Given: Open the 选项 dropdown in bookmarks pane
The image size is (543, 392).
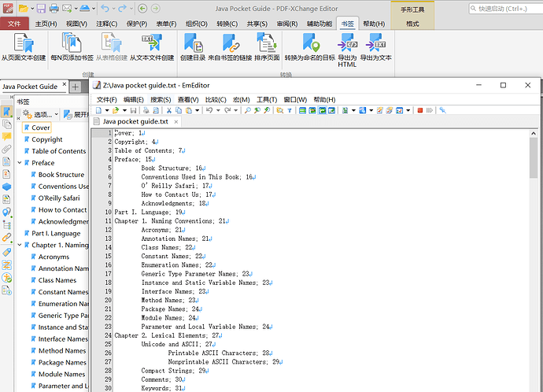Looking at the screenshot, I should coord(40,114).
